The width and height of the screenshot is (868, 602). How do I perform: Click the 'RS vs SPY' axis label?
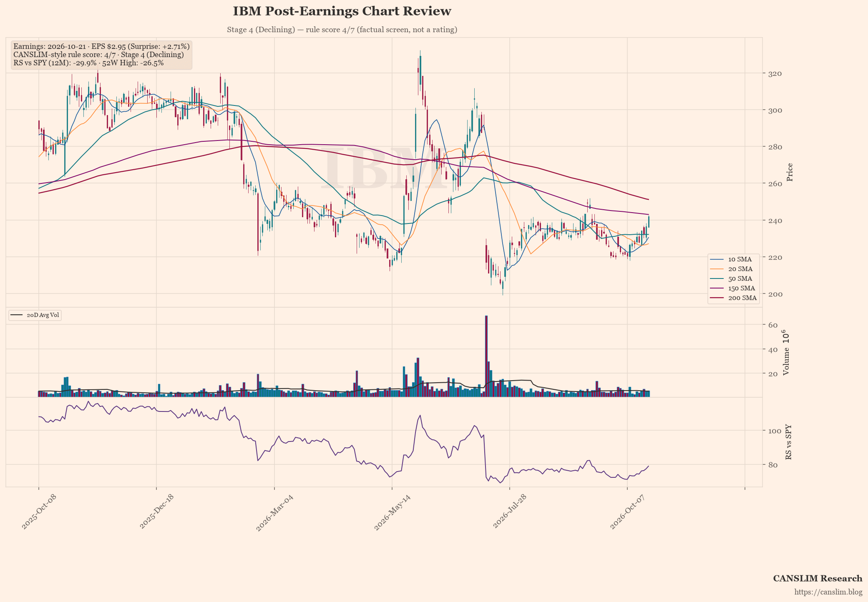click(x=788, y=442)
